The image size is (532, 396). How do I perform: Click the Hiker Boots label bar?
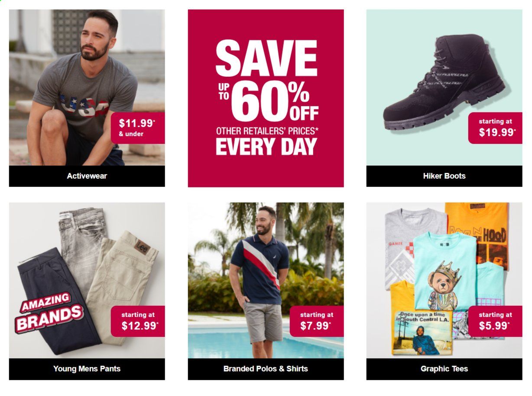point(444,176)
